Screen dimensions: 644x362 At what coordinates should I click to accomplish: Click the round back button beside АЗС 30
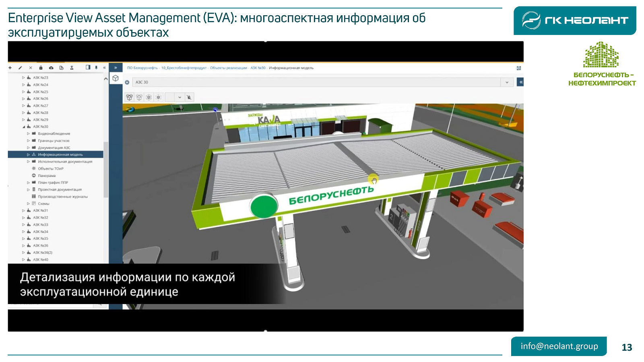tap(127, 82)
